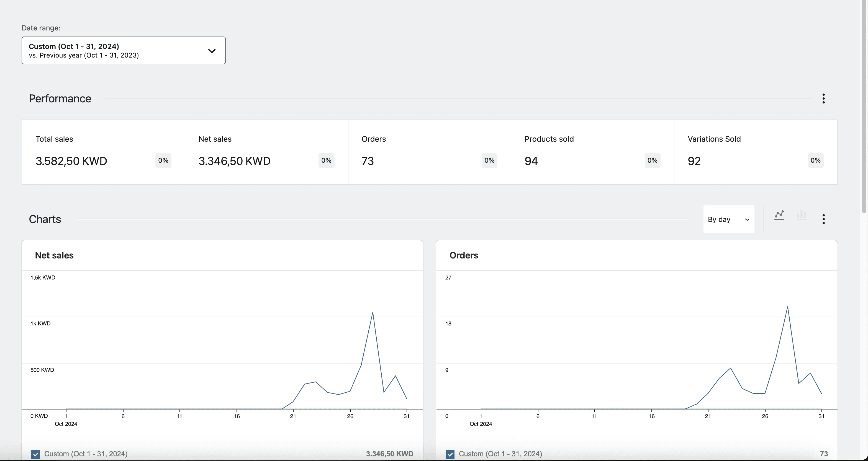Click Net sales chart peak point
Screen dimensions: 868x461
(373, 312)
